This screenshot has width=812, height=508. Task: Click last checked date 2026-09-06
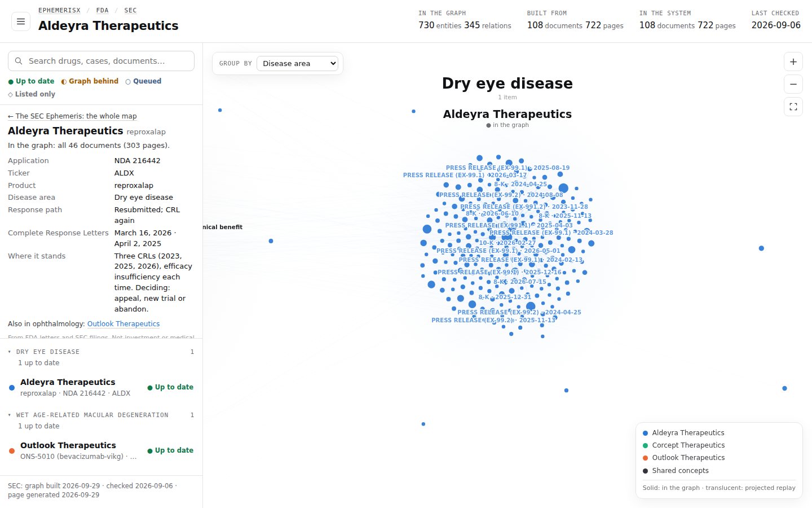click(776, 25)
